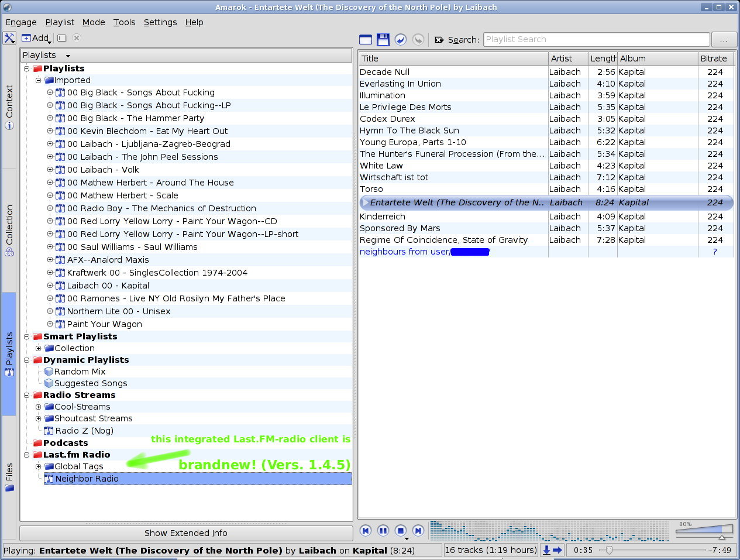This screenshot has width=740, height=560.
Task: Select the Neighbor Radio tree item
Action: pyautogui.click(x=198, y=479)
